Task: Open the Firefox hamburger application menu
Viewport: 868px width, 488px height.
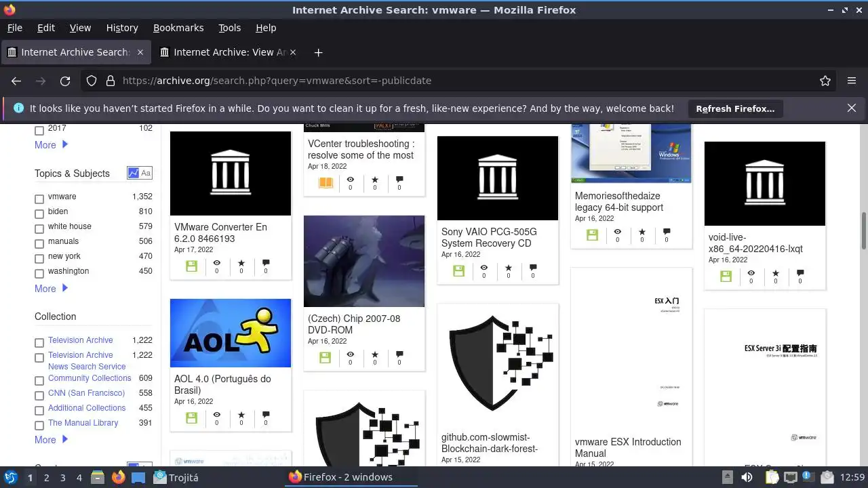Action: point(852,81)
